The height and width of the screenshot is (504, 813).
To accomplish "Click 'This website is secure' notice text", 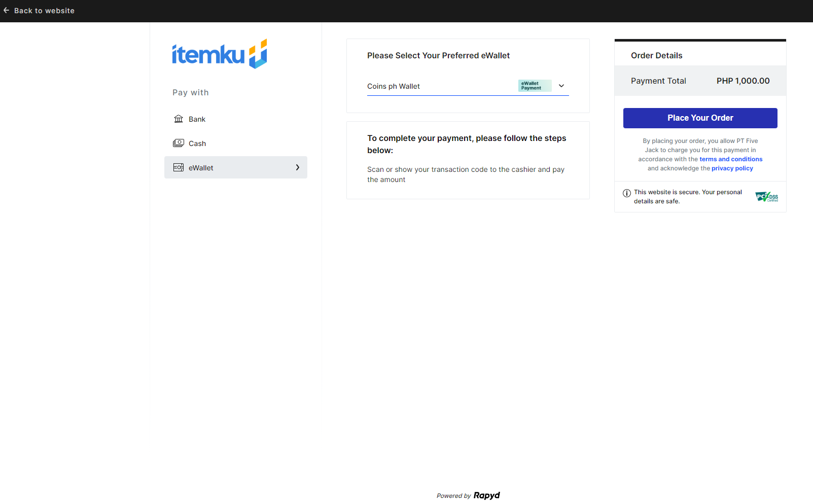I will 688,197.
